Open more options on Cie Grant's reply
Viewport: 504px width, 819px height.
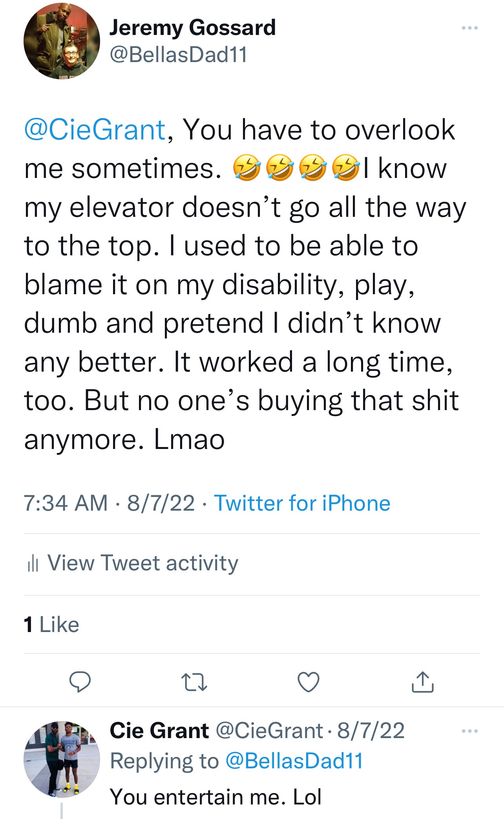pos(469,731)
